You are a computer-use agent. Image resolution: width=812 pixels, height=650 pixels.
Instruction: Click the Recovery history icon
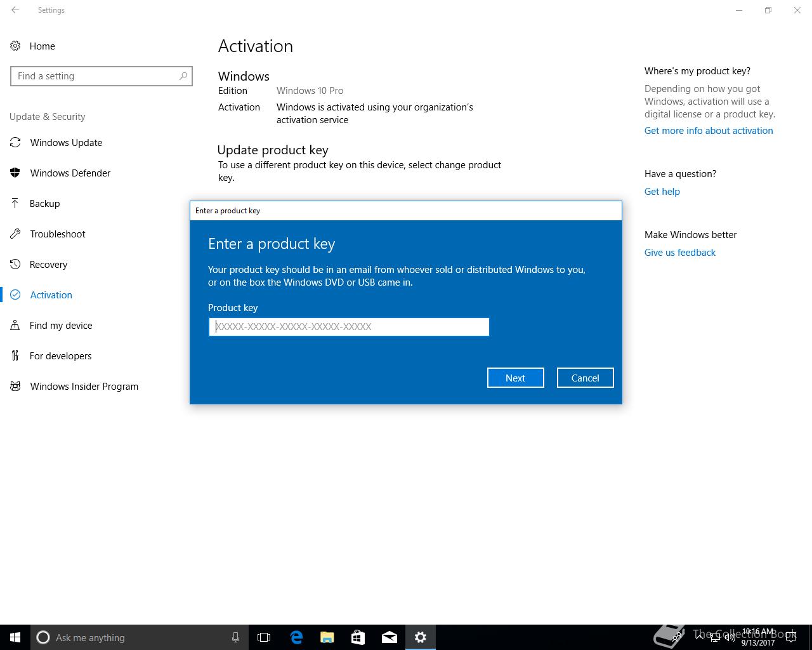(15, 264)
